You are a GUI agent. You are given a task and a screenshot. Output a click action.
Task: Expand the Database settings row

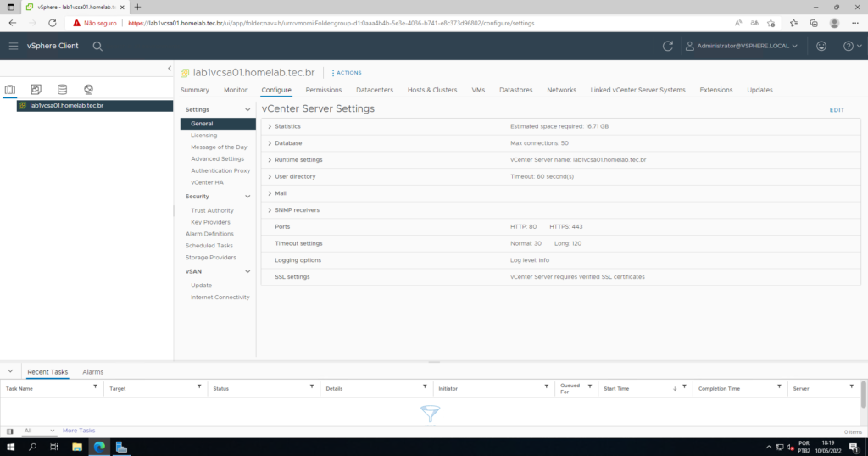click(x=270, y=143)
